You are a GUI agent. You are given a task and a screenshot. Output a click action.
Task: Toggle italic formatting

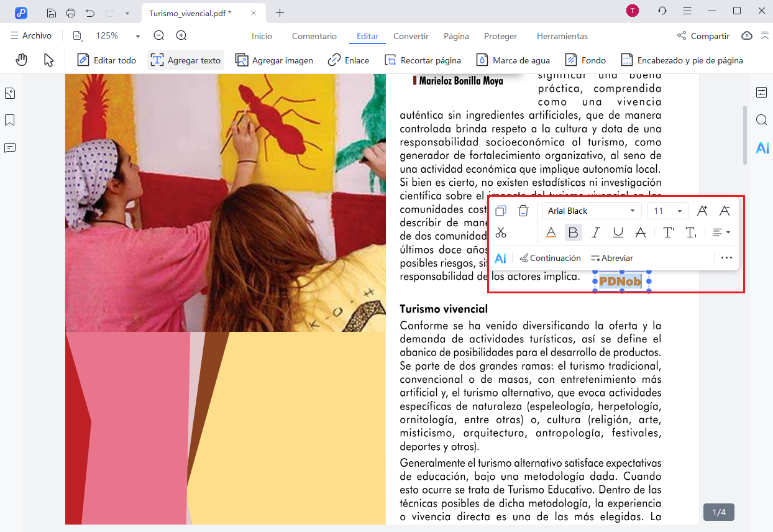(x=595, y=232)
